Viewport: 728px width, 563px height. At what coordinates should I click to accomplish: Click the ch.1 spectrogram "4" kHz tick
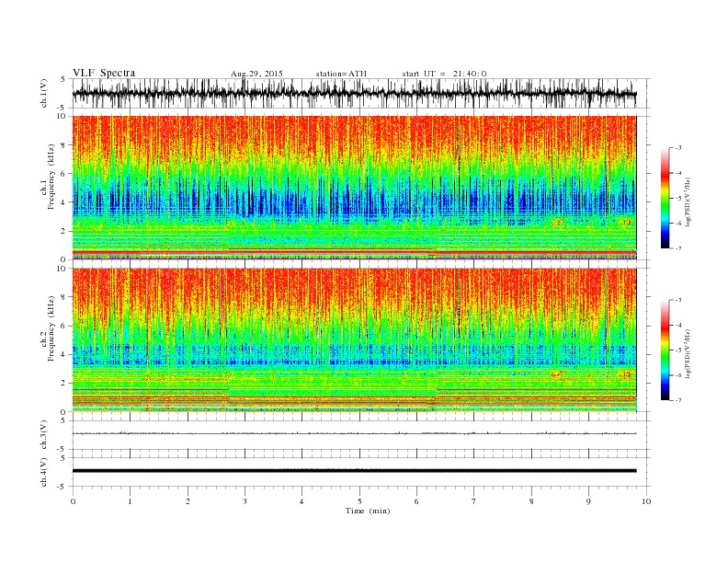coord(64,202)
